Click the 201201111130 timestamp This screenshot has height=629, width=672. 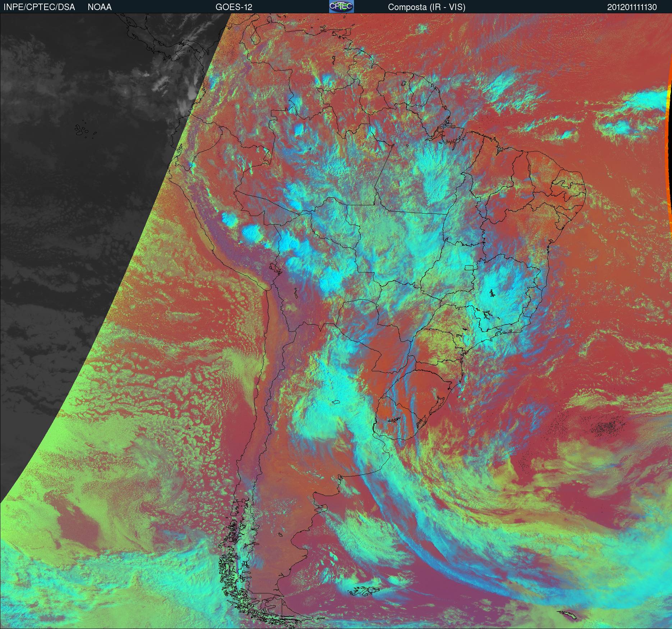632,7
